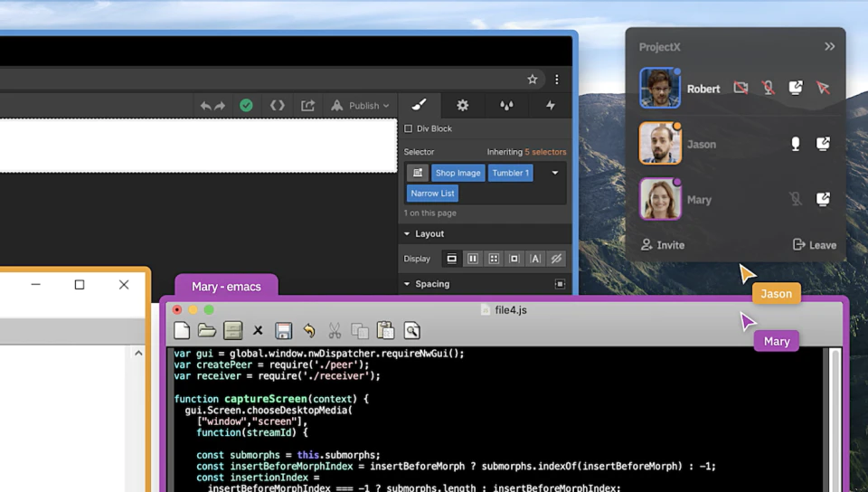Click the undo arrow in designer toolbar
The image size is (868, 492).
(206, 106)
